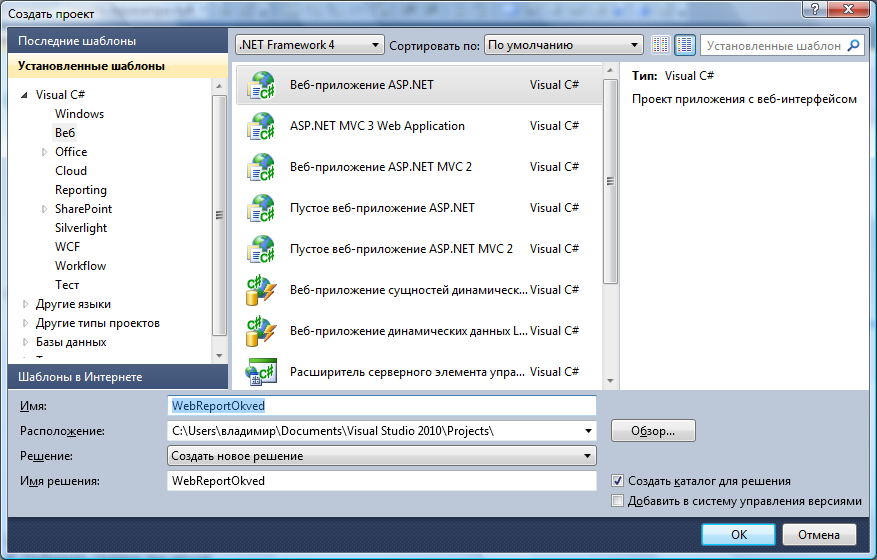Expand the Базы данных node
The image size is (877, 560).
[25, 342]
